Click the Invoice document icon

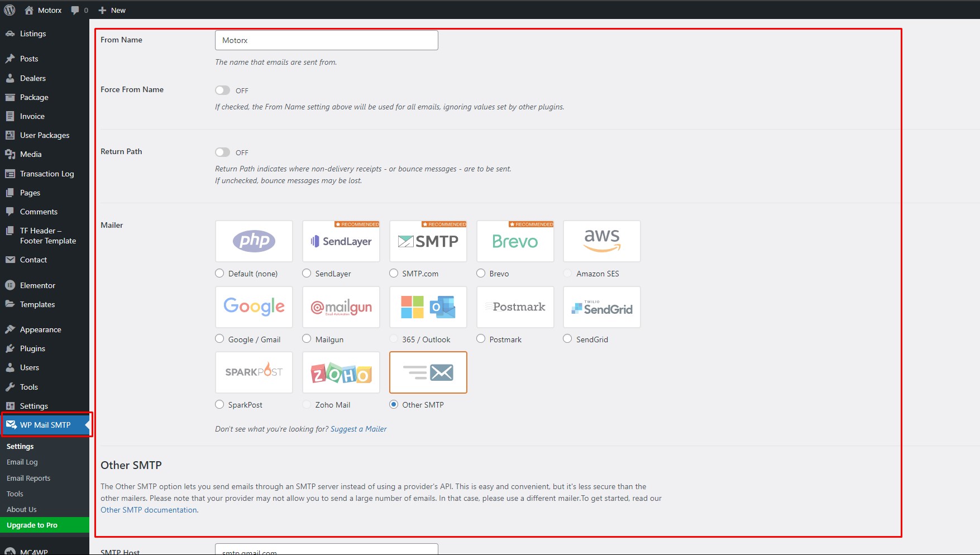pyautogui.click(x=10, y=116)
